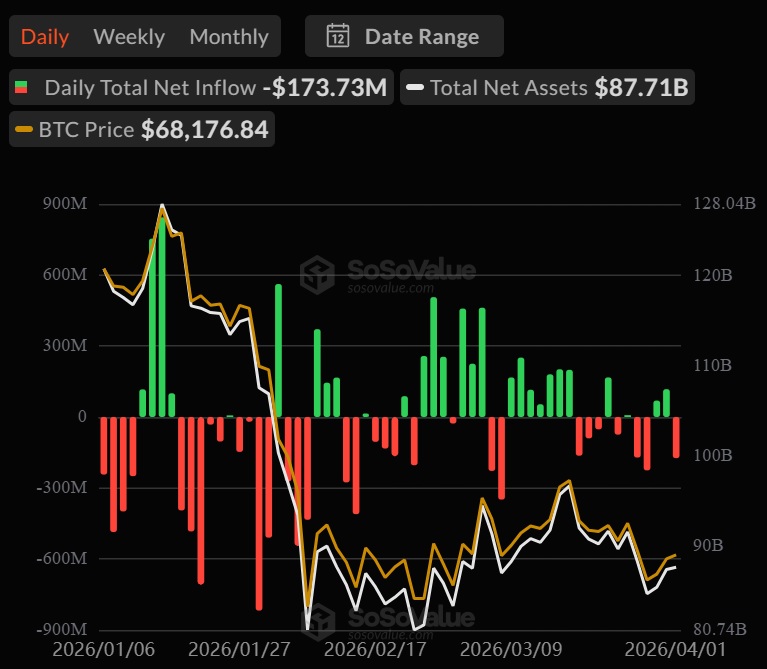Click the 90B right axis label
Viewport: 767px width, 669px height.
point(708,545)
